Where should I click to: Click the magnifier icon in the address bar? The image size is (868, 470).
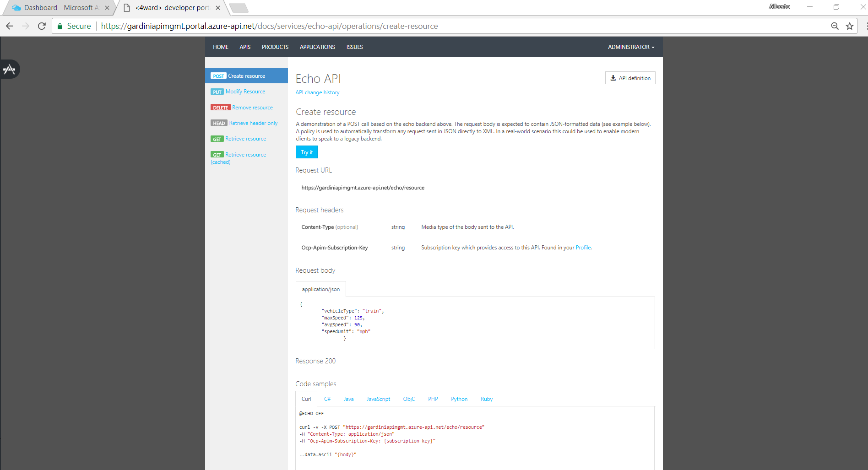tap(835, 26)
